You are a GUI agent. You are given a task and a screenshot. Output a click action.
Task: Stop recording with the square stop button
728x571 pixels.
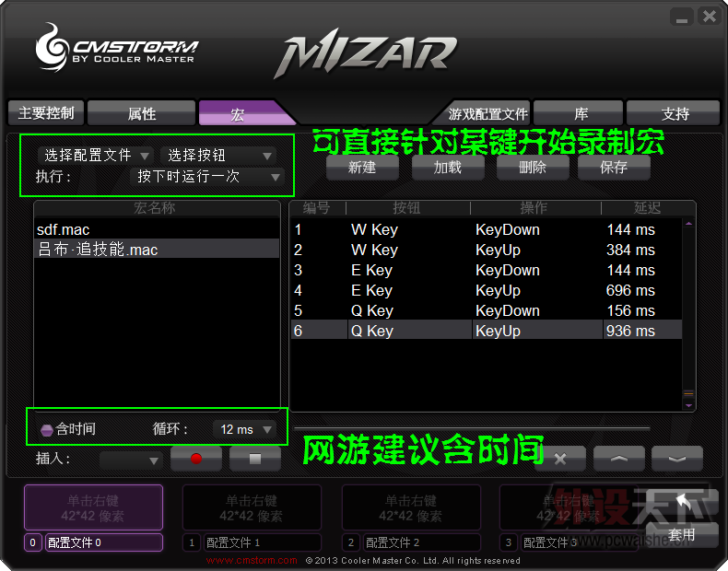(x=255, y=459)
